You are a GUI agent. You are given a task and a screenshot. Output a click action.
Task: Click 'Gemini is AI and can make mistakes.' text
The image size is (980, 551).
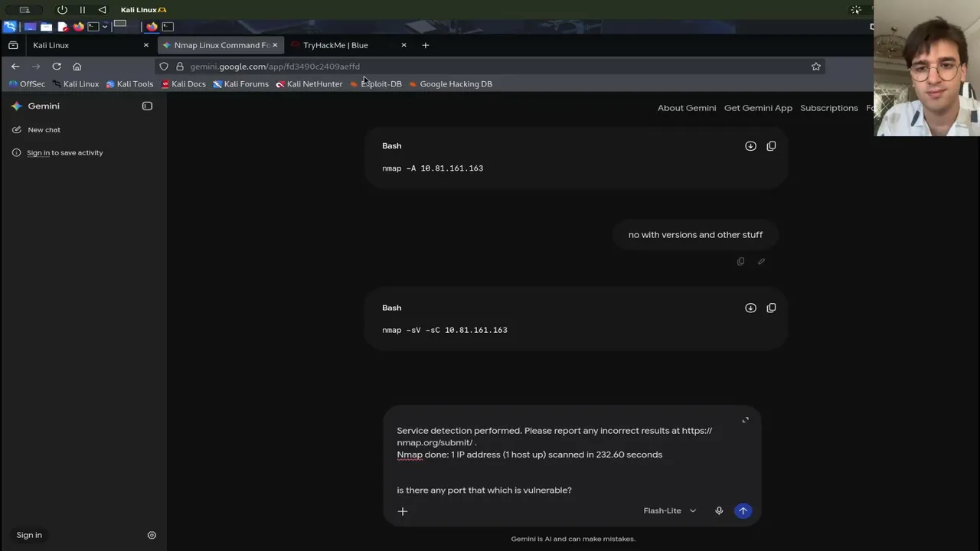click(573, 539)
